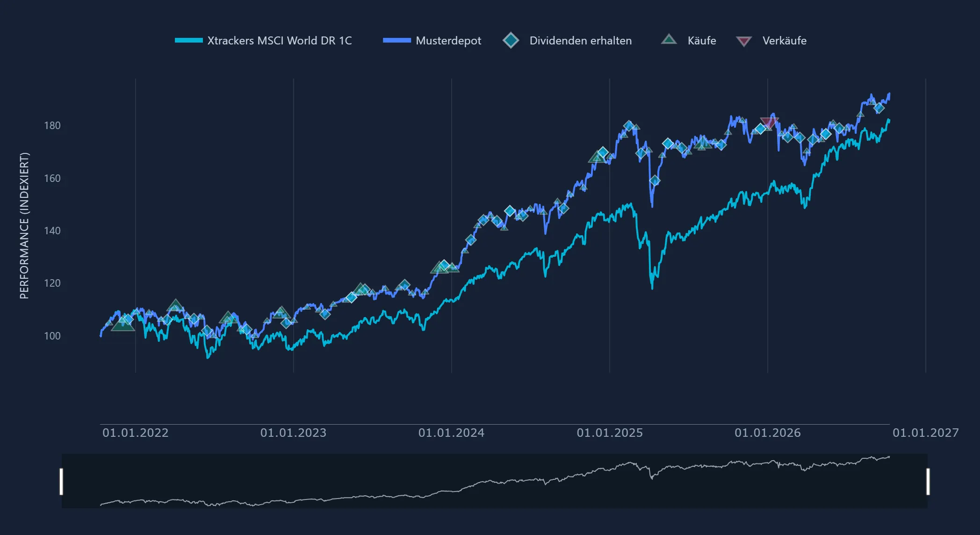Select the dividend diamond at the 2025 crash low

655,181
